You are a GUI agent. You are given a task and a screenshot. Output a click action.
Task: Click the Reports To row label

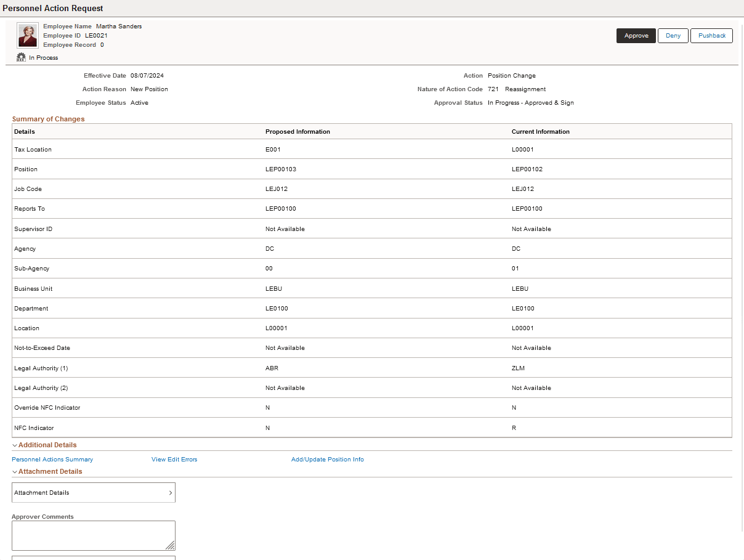[30, 209]
